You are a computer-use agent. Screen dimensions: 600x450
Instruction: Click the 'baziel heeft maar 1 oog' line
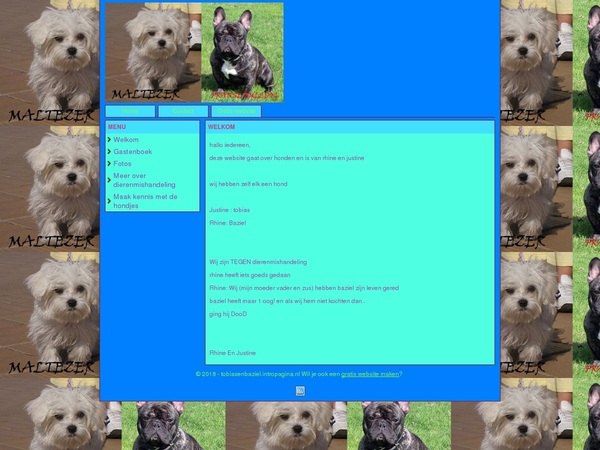[x=287, y=301]
